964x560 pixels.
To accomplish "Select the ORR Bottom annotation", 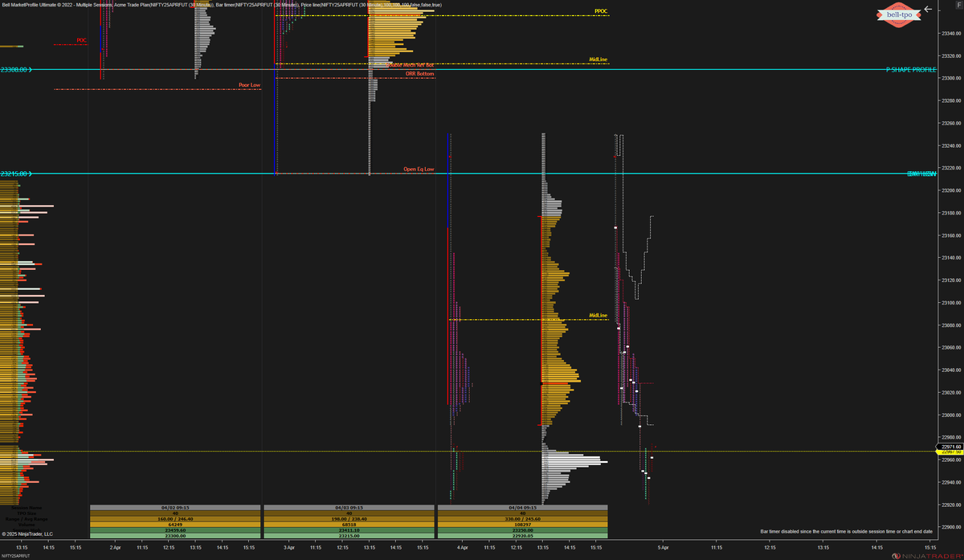I will pos(419,74).
